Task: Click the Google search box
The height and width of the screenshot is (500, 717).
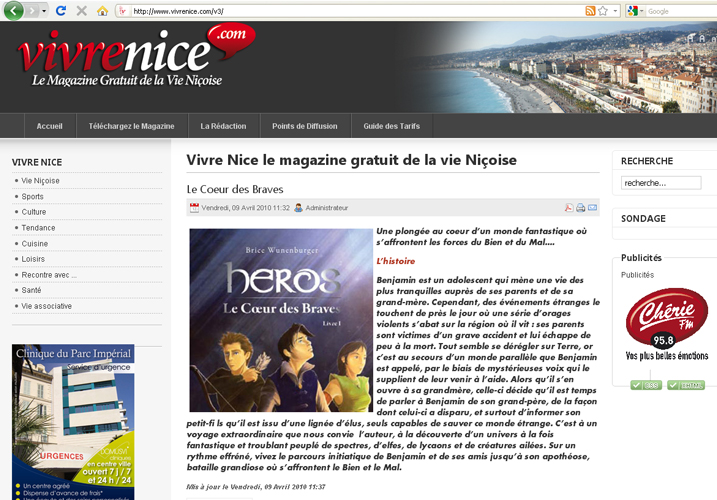Action: 681,11
